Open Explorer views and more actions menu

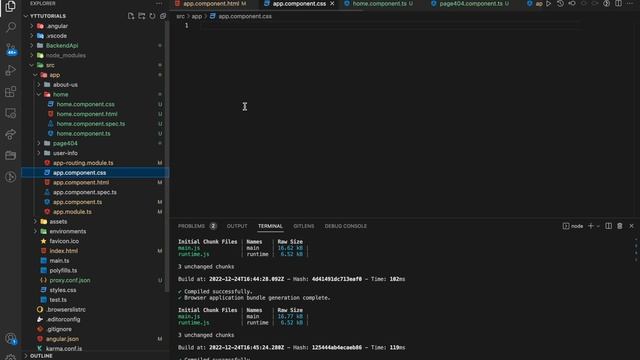point(159,3)
